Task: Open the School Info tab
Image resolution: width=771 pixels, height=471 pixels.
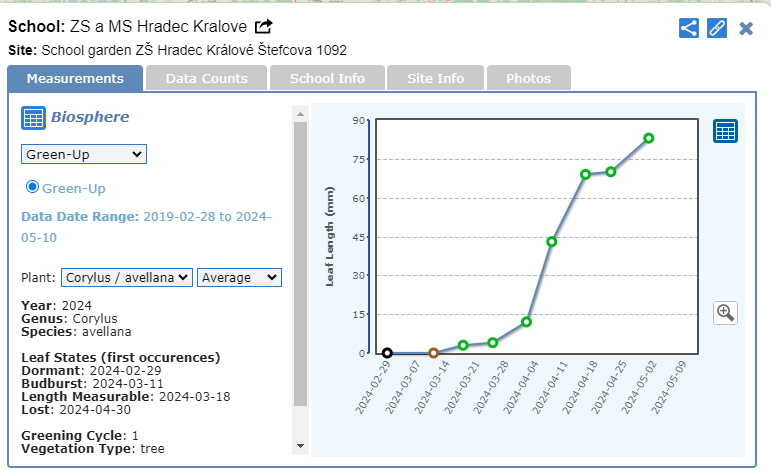Action: click(327, 78)
